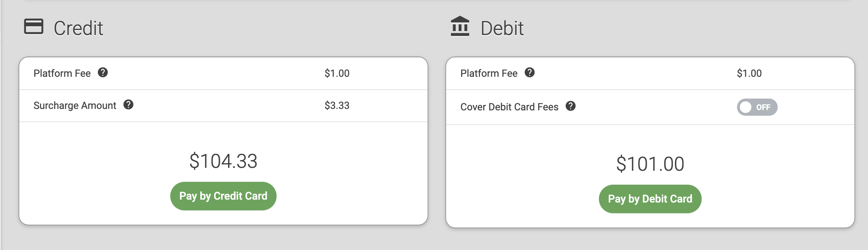Open help icon next to Surcharge Amount
Screen dimensions: 868x250
pyautogui.click(x=128, y=105)
